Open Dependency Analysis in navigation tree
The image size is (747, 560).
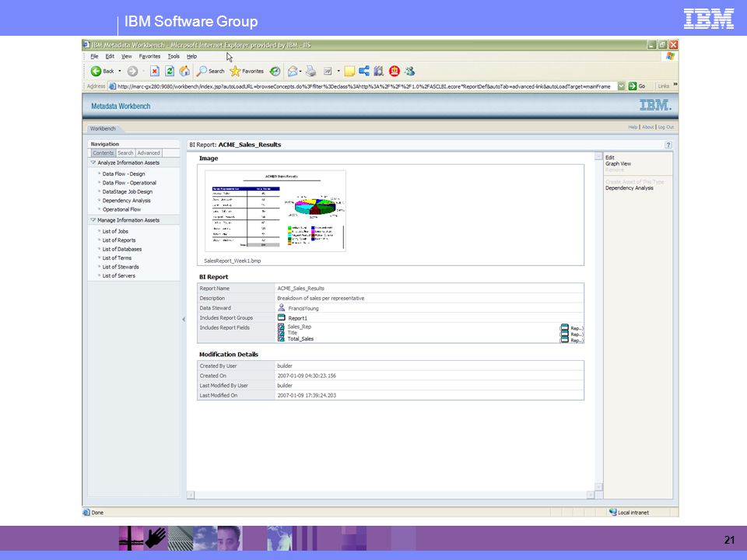click(126, 201)
